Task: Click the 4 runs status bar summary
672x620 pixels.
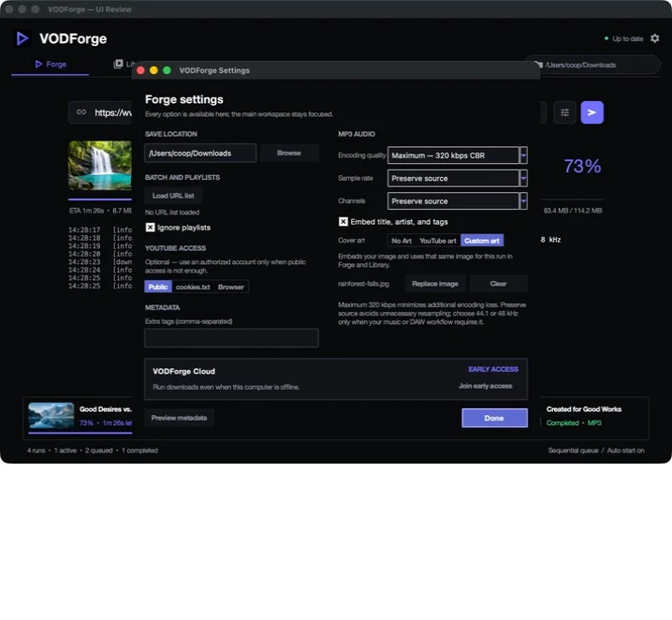Action: coord(92,450)
